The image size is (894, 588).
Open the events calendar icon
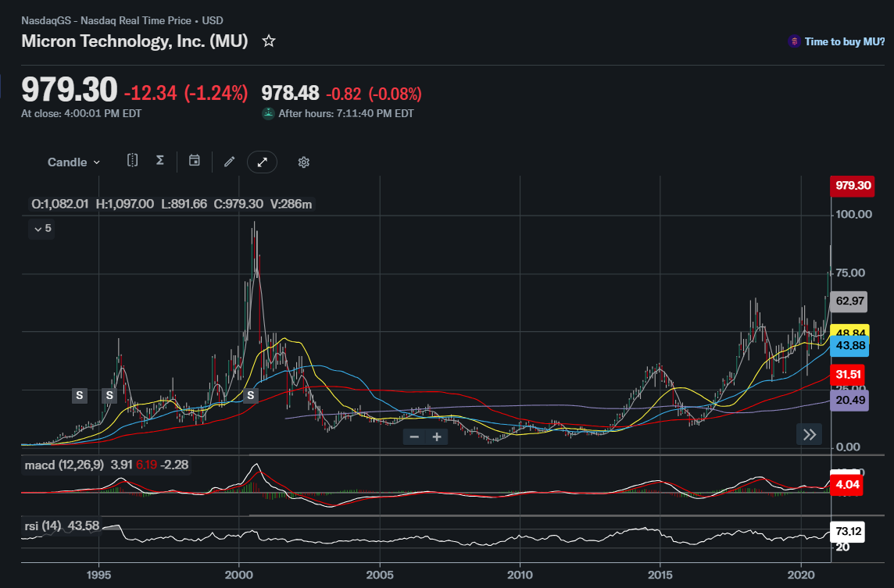pyautogui.click(x=195, y=161)
